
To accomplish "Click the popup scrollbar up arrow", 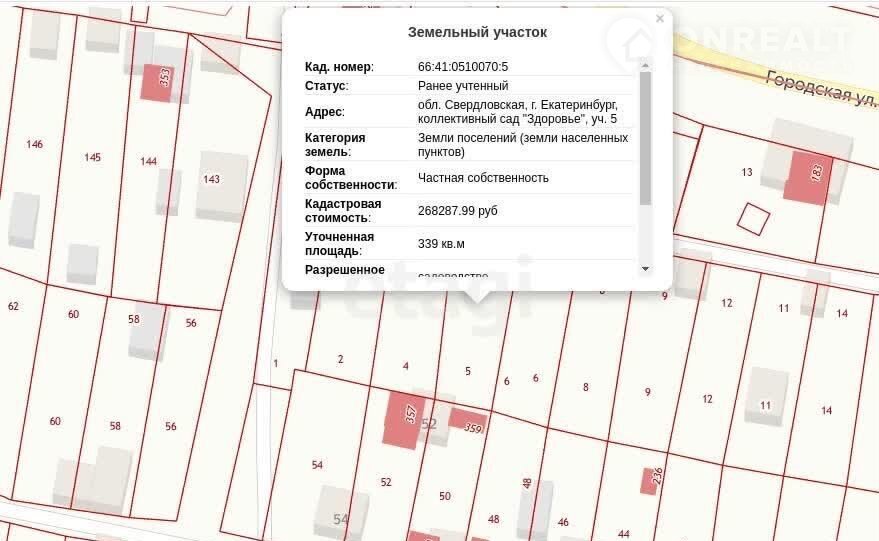I will point(645,64).
